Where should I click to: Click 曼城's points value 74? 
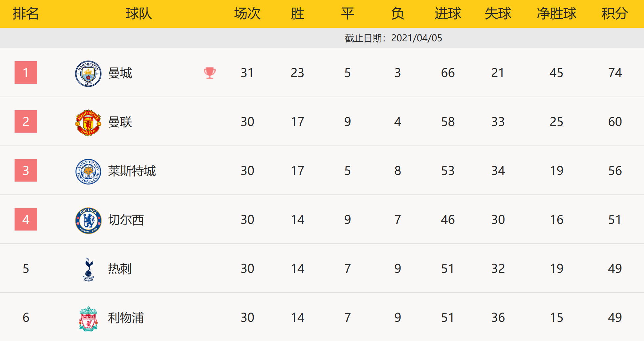point(615,73)
